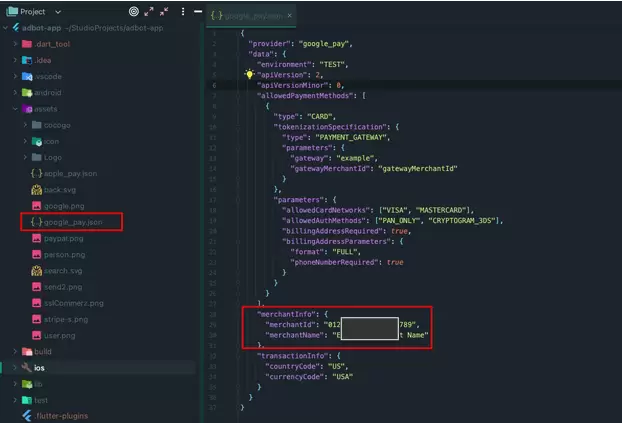
Task: Click the android folder icon
Action: click(27, 93)
